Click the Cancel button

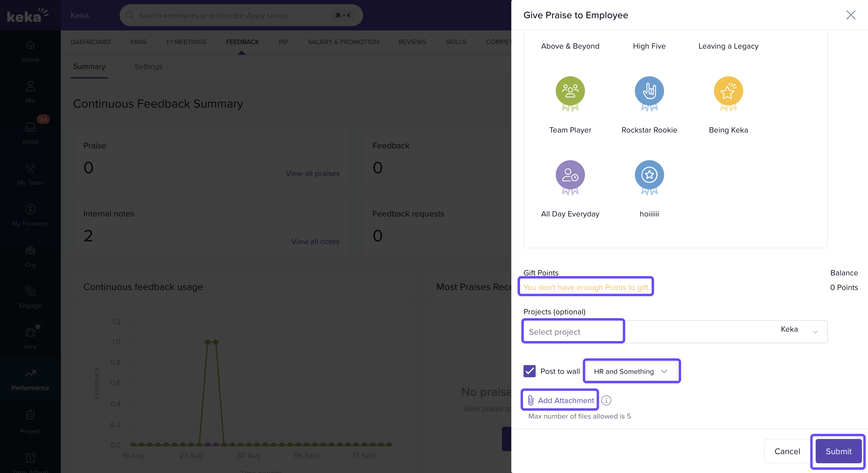coord(787,451)
